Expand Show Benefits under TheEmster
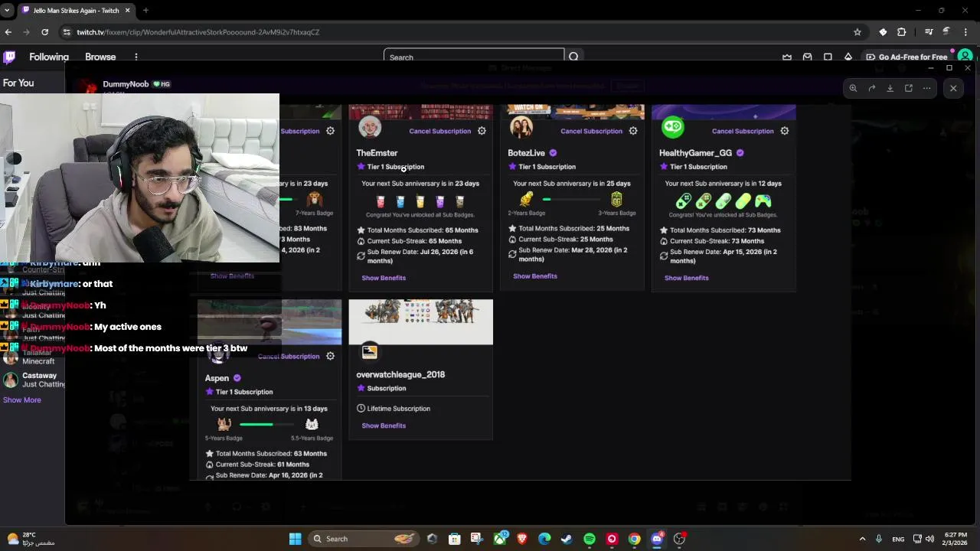 [384, 278]
